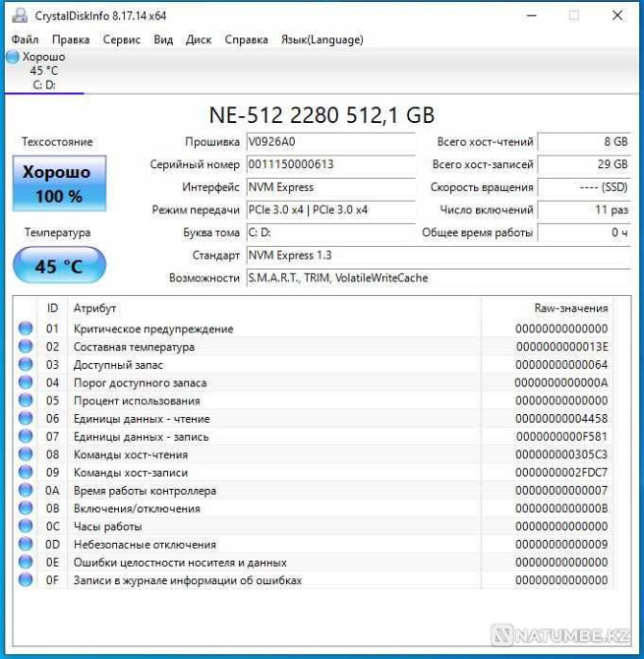Viewport: 644px width, 659px height.
Task: Click the Стандарт field NVM Express 1.3
Action: [439, 255]
